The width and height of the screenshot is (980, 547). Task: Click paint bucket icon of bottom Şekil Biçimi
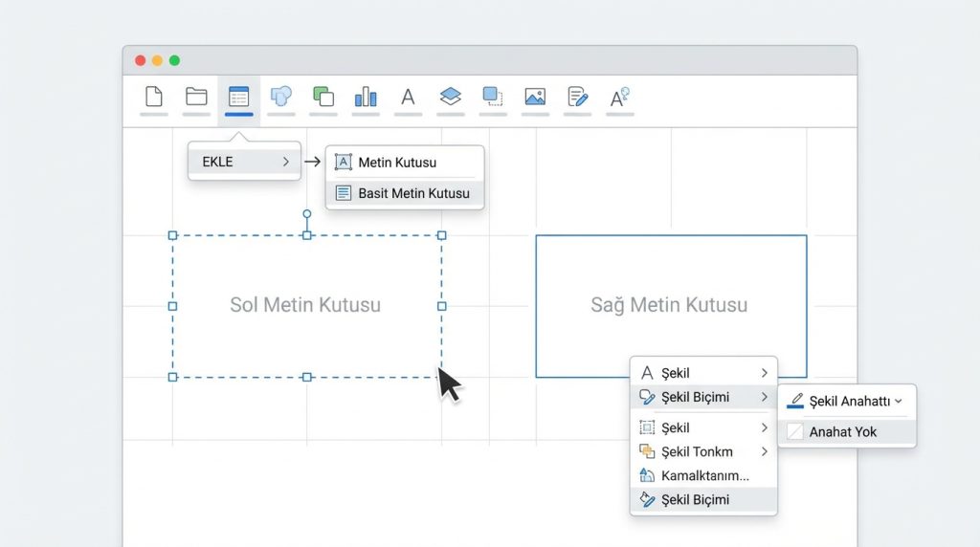pos(648,499)
